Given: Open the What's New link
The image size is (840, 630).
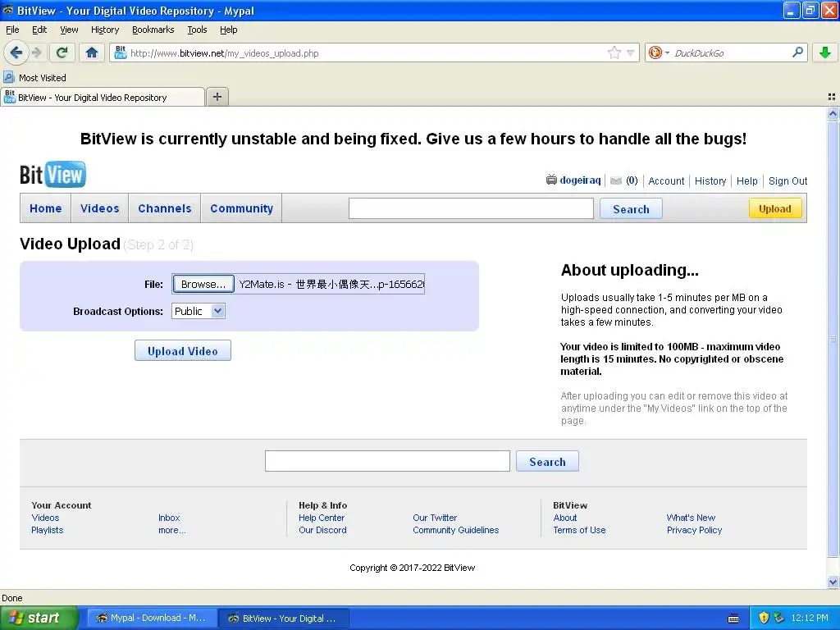Looking at the screenshot, I should coord(691,518).
